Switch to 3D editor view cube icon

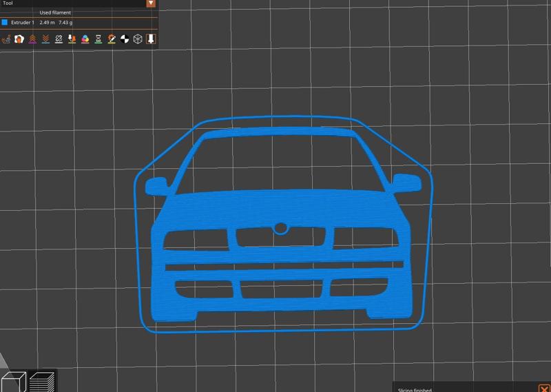coord(13,382)
